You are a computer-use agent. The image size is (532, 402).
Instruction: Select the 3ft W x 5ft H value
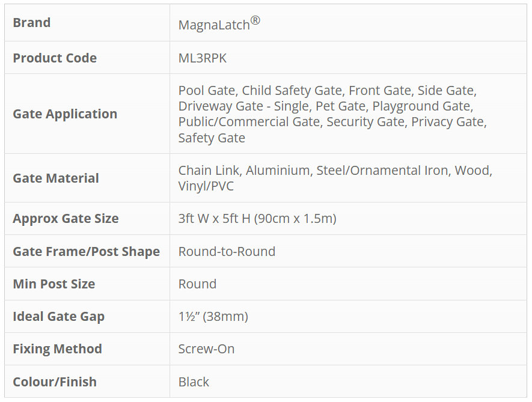pyautogui.click(x=257, y=218)
